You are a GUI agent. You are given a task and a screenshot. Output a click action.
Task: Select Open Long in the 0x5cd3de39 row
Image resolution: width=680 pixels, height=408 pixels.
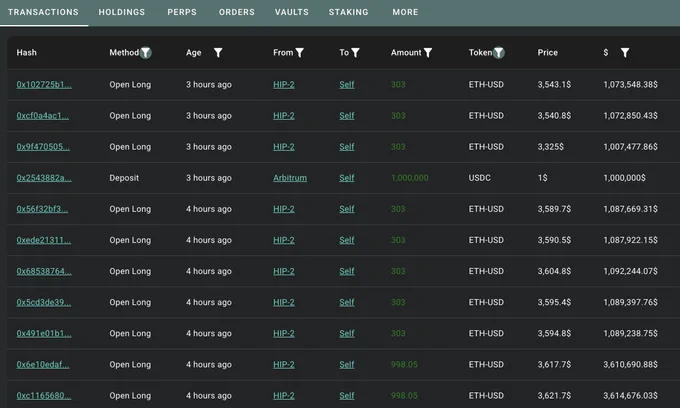click(130, 303)
